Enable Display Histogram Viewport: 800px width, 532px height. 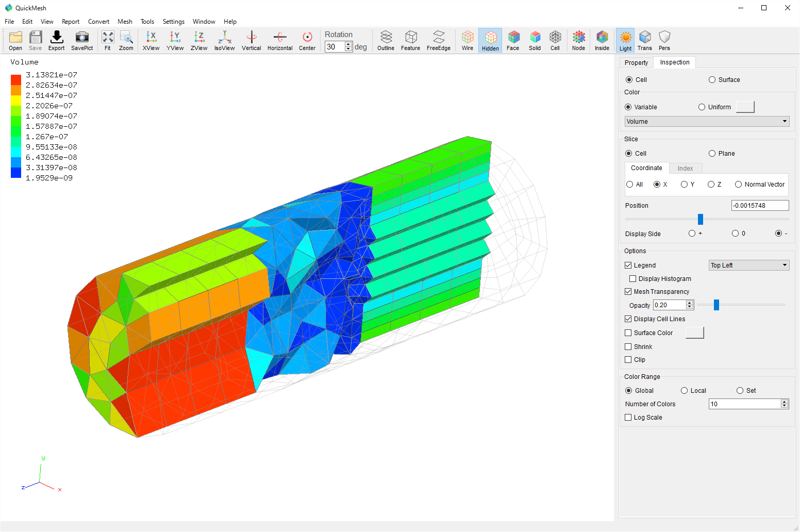click(632, 279)
